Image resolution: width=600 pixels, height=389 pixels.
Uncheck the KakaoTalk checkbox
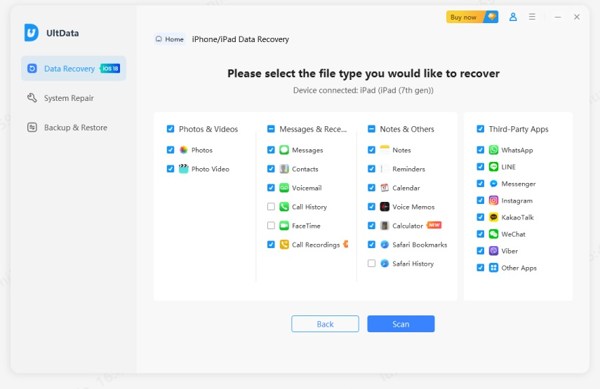[480, 217]
